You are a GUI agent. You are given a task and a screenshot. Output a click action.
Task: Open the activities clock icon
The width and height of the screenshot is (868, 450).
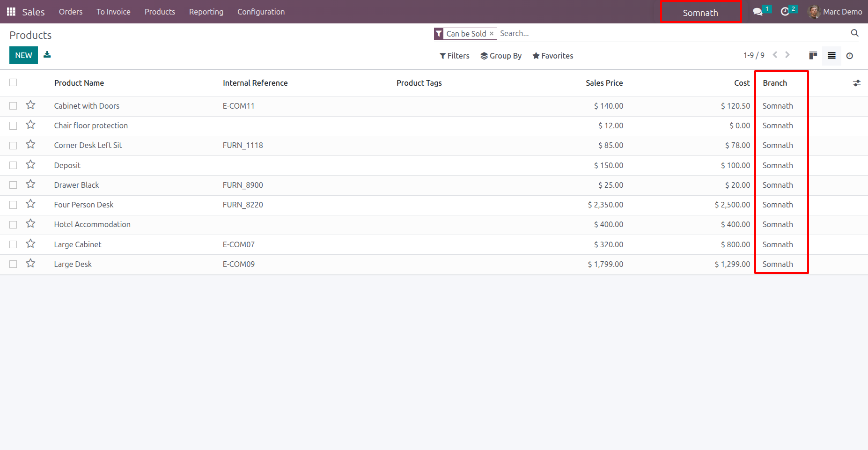tap(785, 12)
